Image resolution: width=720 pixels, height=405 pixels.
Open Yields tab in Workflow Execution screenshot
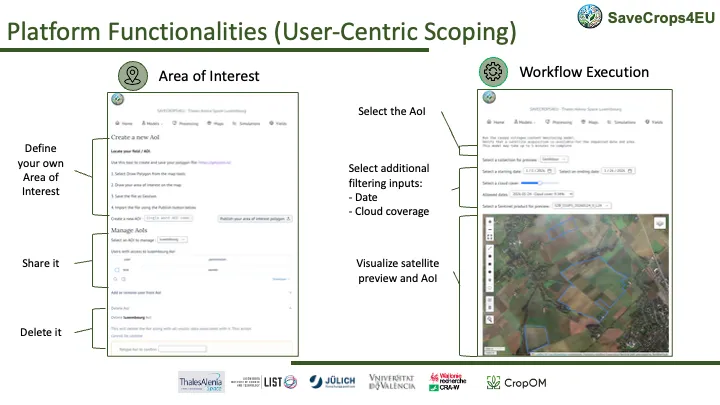654,122
